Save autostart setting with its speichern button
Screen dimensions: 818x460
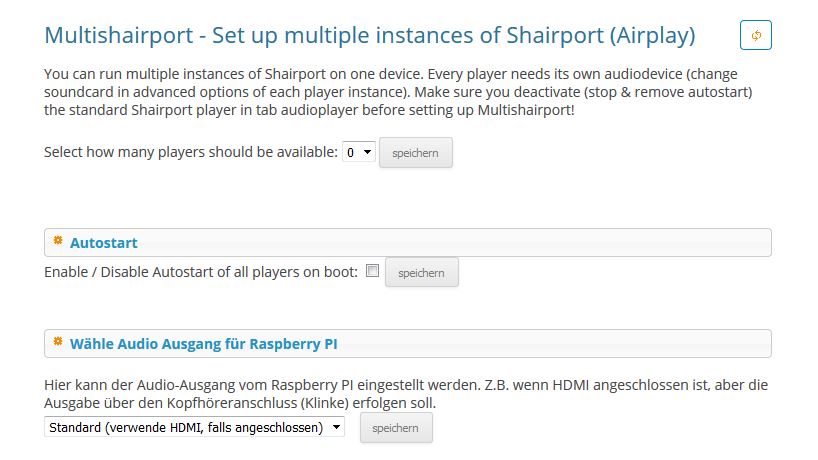[422, 272]
